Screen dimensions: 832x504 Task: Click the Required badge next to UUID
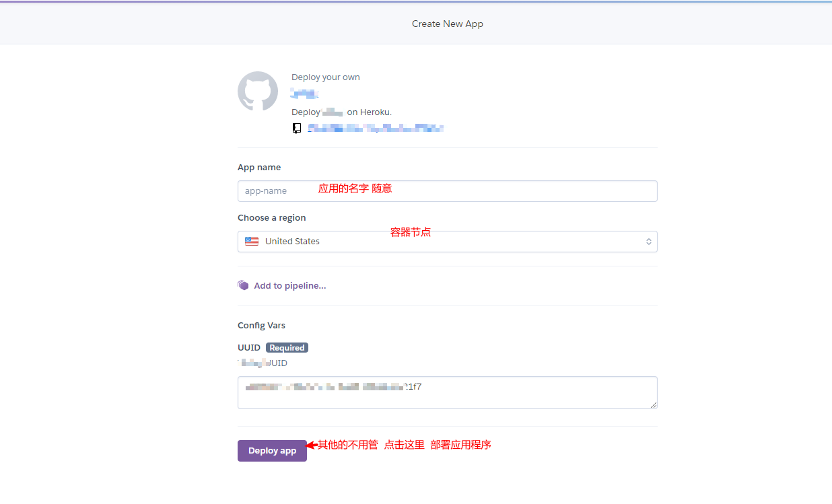click(x=287, y=348)
